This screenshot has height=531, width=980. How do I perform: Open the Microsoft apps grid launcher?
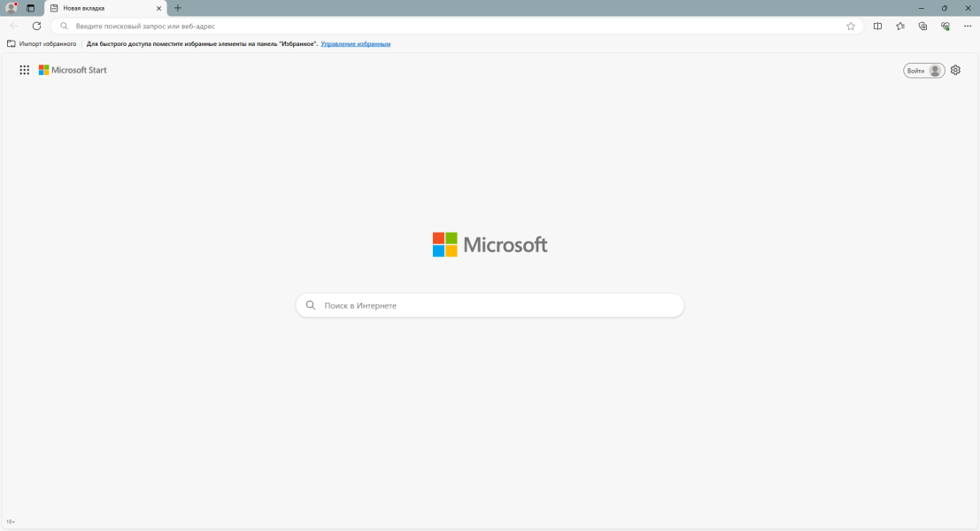25,70
